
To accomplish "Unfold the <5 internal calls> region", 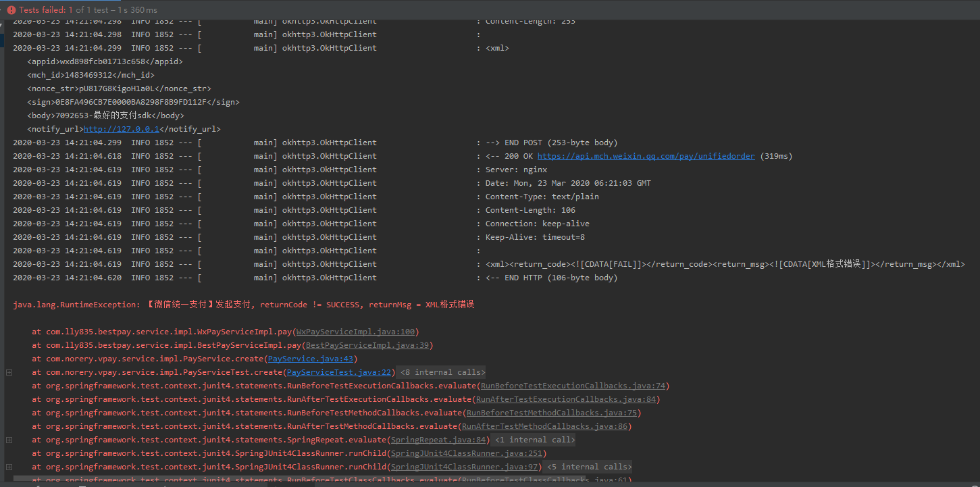I will [x=588, y=467].
